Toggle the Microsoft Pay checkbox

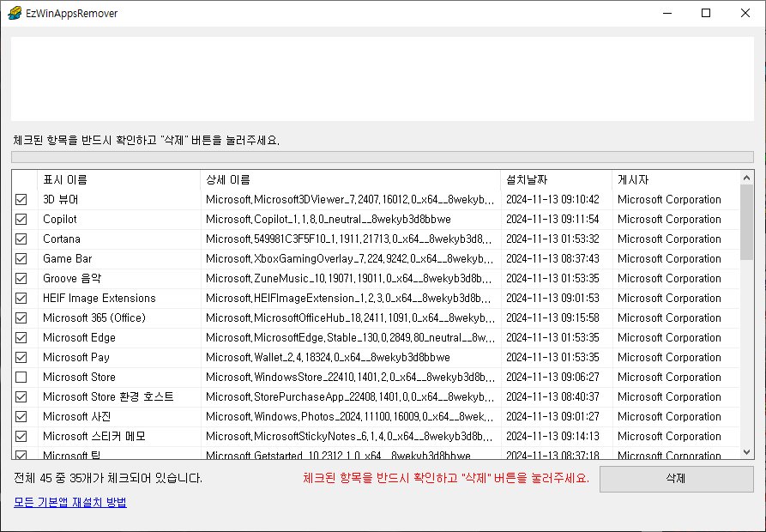point(21,358)
